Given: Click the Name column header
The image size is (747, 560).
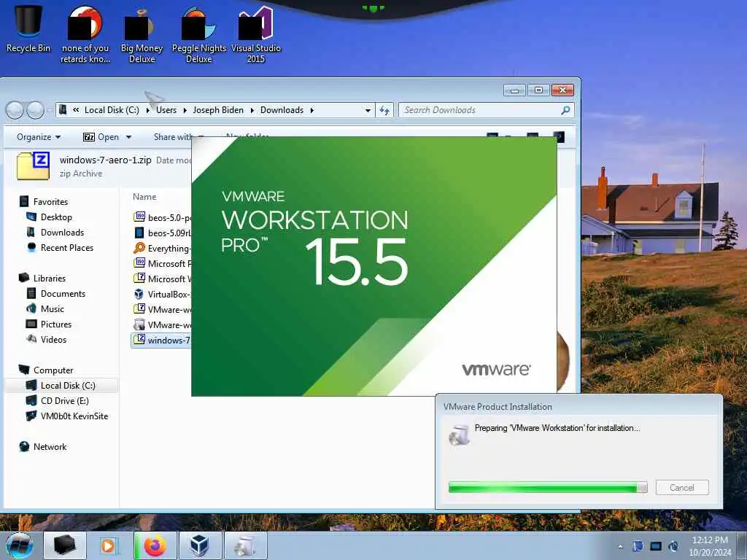Looking at the screenshot, I should coord(144,197).
